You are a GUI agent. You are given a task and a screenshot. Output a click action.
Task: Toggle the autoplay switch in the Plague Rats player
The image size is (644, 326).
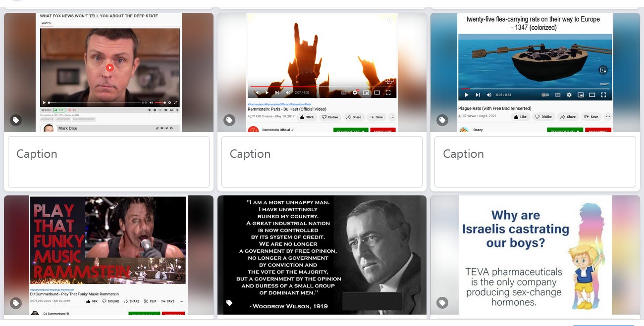click(545, 95)
